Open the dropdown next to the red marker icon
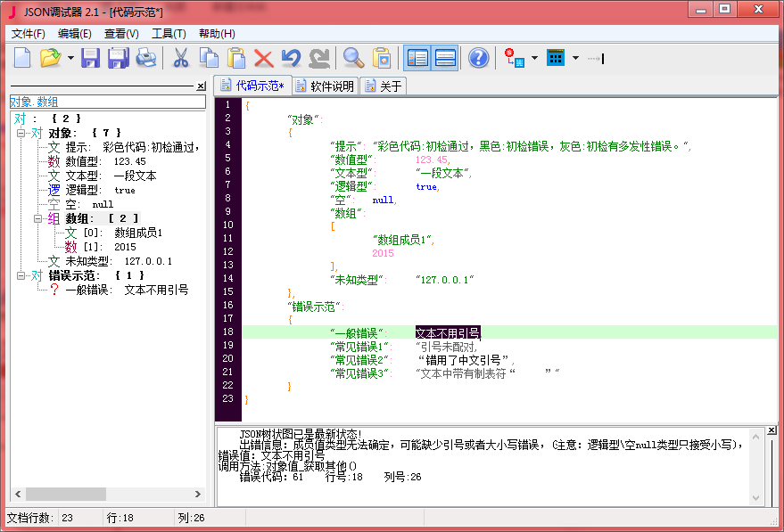 [x=534, y=58]
